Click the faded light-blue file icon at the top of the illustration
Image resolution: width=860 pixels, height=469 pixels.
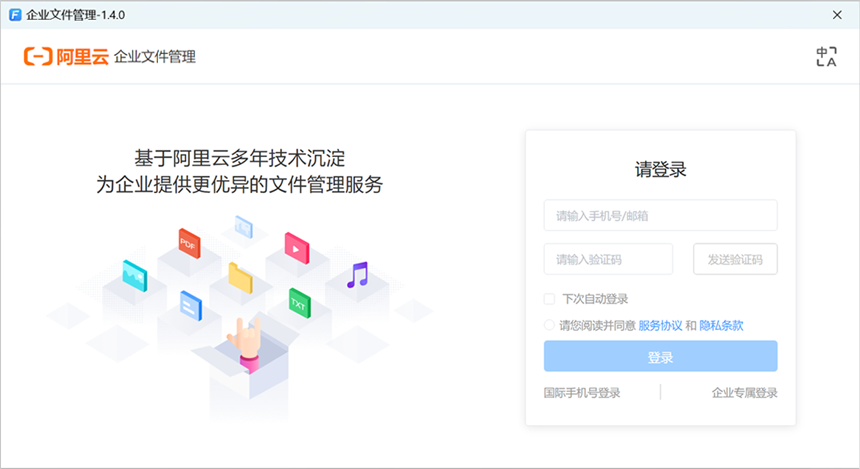[x=244, y=227]
